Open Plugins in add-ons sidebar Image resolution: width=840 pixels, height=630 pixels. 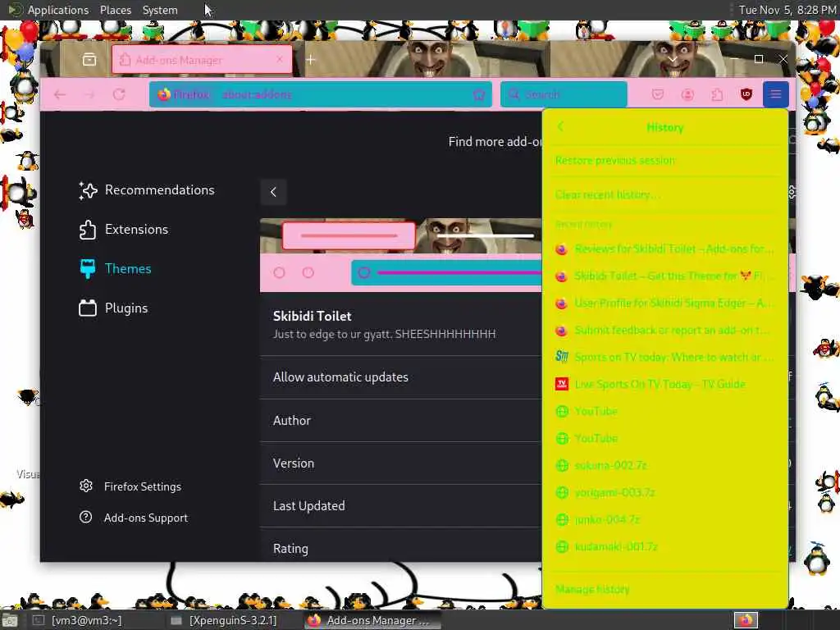(113, 308)
